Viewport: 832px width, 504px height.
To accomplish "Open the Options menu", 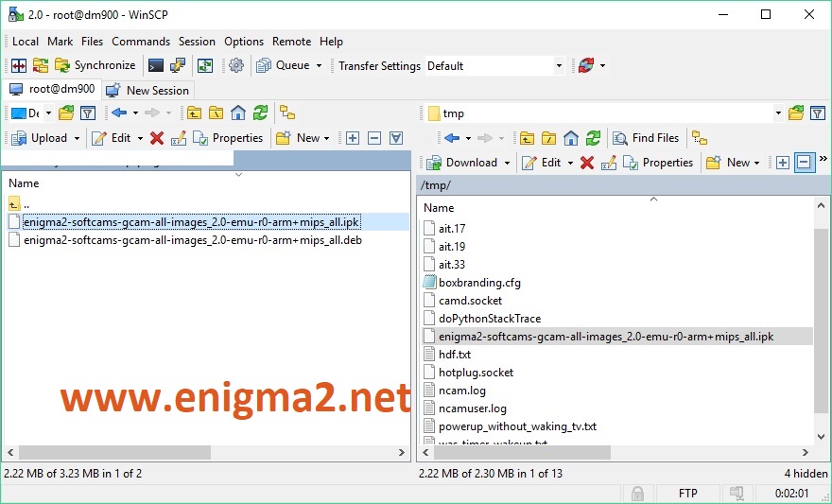I will (244, 42).
